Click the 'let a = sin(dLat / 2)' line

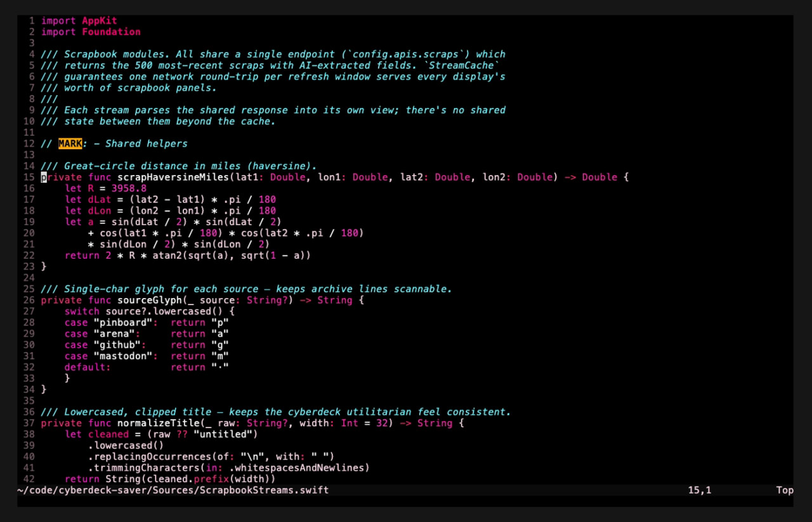click(173, 221)
